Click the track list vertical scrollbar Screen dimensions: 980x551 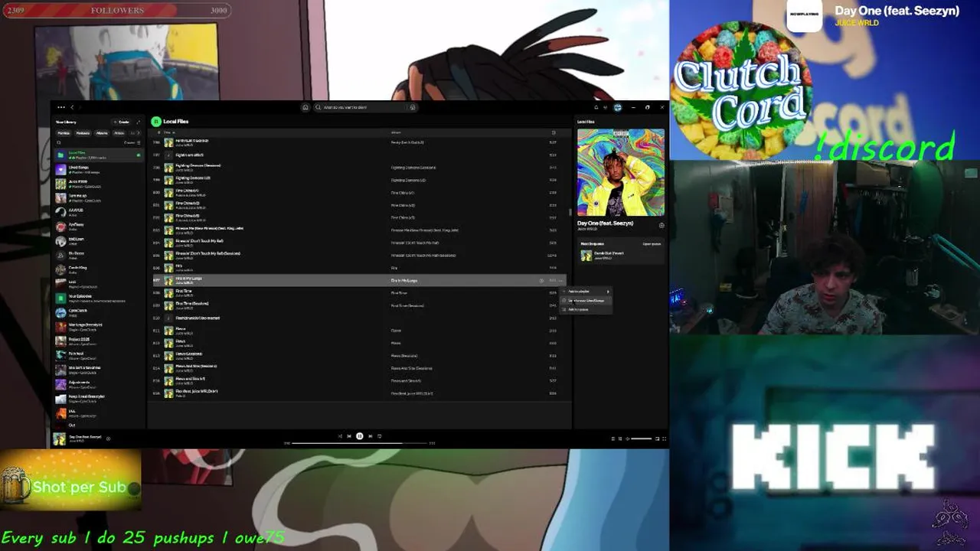pyautogui.click(x=570, y=211)
